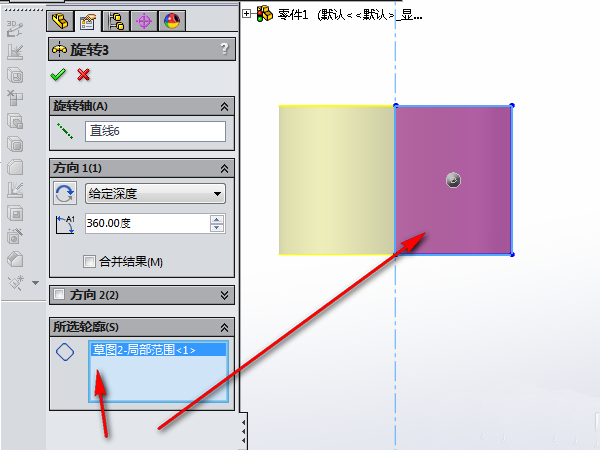Open help for 旋转3 feature
600x450 pixels.
(x=225, y=49)
